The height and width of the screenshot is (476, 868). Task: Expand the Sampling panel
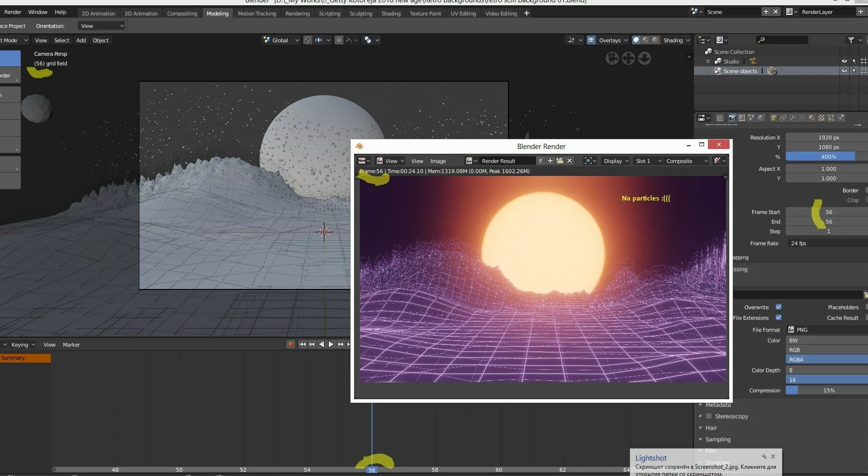coord(718,439)
